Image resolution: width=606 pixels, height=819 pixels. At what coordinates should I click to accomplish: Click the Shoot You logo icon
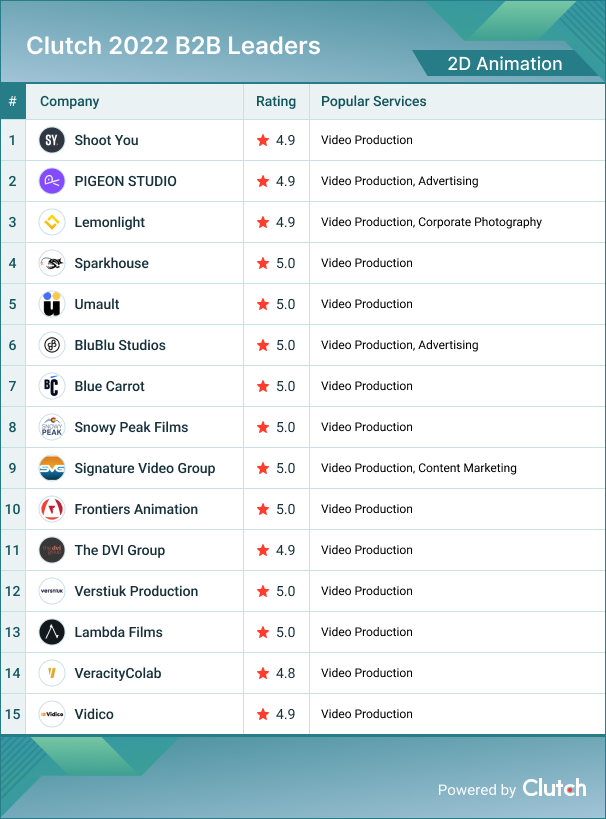coord(52,140)
